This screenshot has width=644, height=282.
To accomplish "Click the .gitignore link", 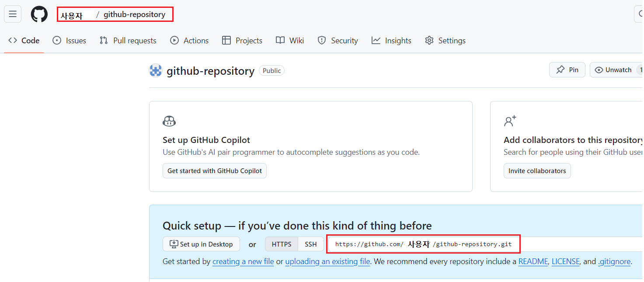I will [614, 261].
